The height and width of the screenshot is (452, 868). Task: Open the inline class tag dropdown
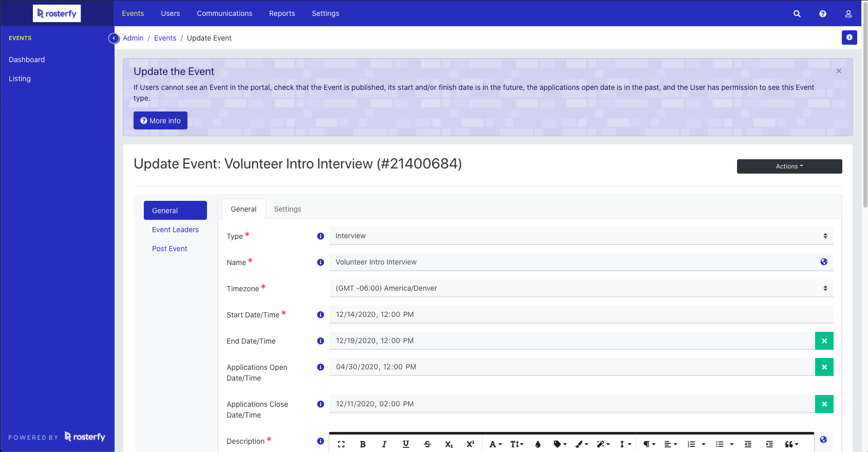560,444
